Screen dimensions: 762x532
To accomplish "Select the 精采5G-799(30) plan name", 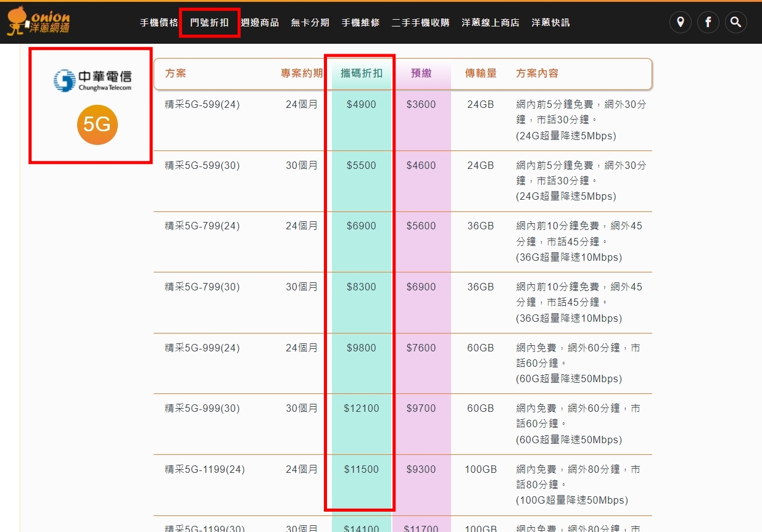I will click(202, 287).
